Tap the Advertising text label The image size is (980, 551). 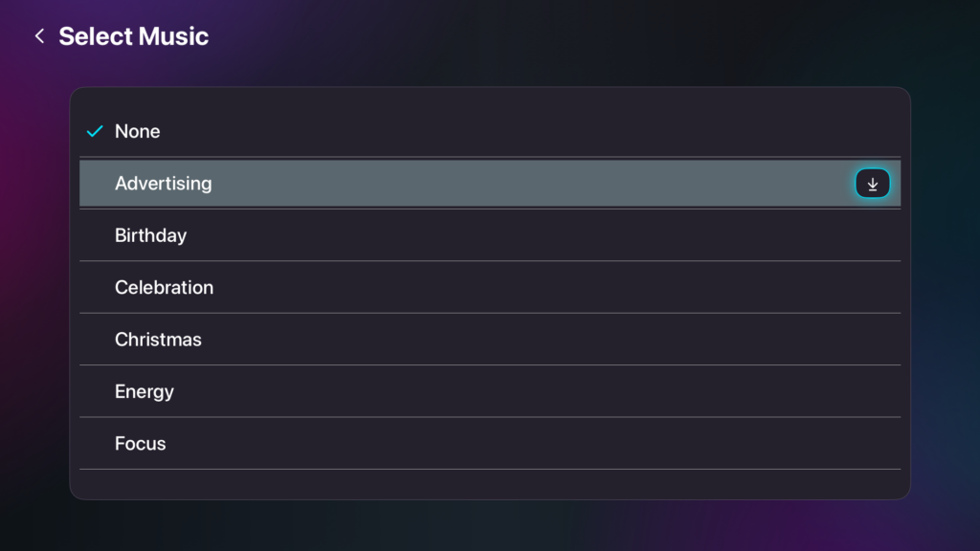pos(164,184)
